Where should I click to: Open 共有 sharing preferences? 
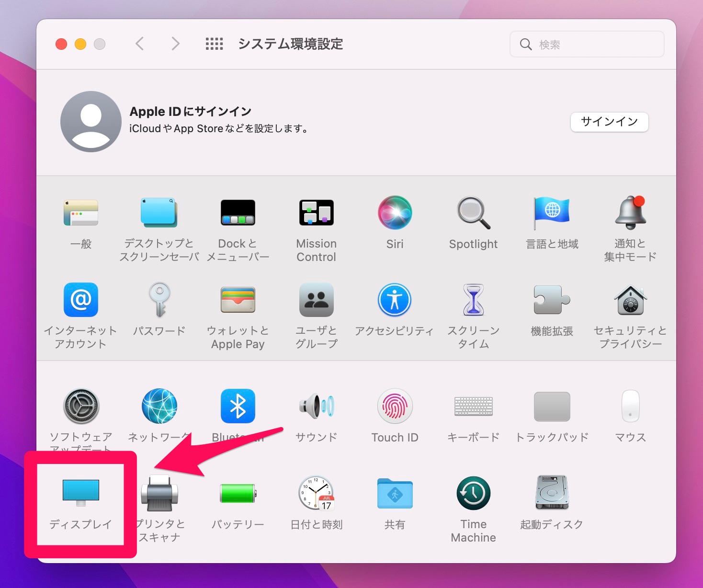click(395, 493)
